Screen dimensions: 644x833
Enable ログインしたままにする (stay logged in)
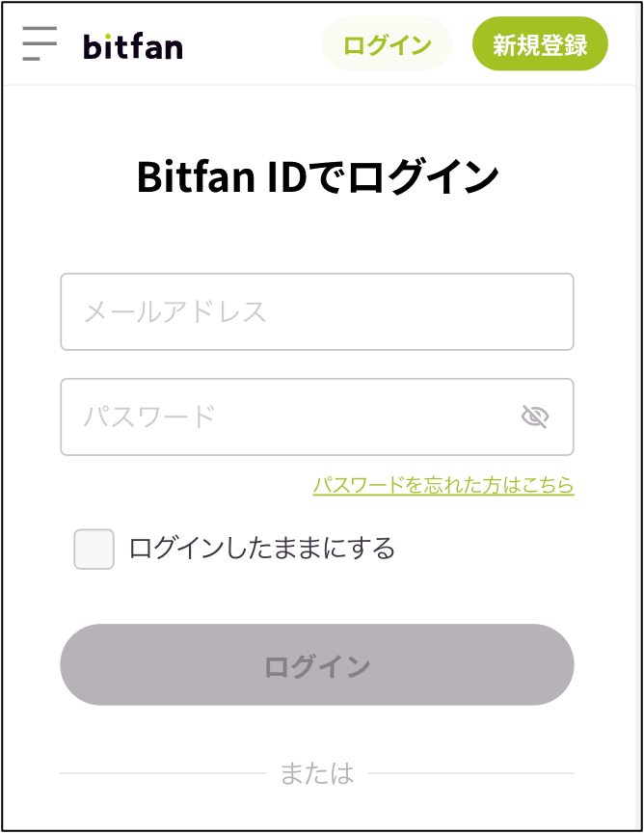[94, 547]
